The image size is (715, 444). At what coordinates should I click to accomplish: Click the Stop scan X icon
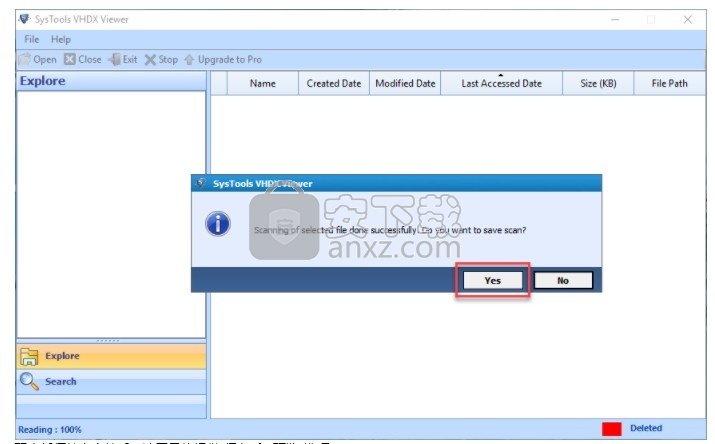coord(150,60)
